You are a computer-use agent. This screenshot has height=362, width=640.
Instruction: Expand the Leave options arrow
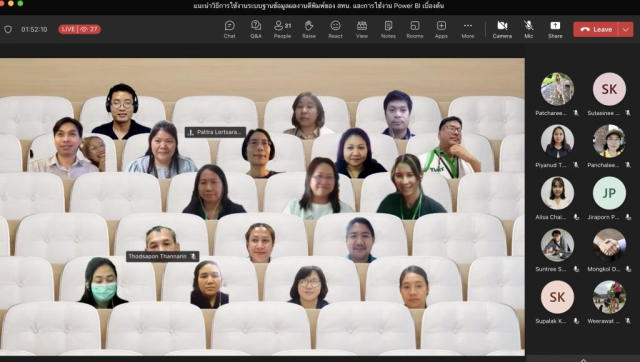[x=626, y=29]
